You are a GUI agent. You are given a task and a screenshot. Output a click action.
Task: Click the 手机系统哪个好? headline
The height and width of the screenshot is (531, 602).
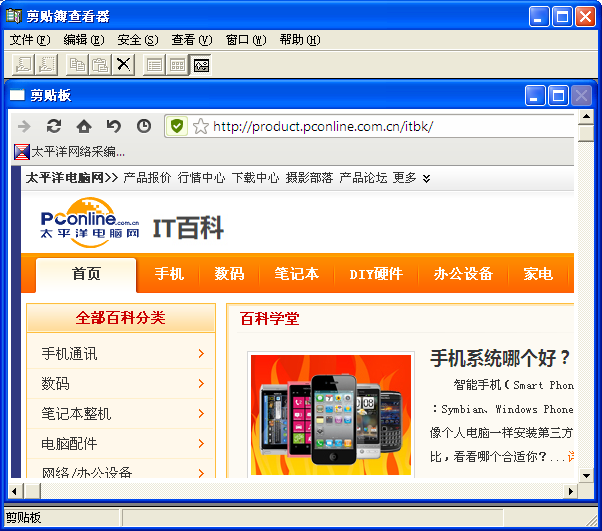point(500,358)
